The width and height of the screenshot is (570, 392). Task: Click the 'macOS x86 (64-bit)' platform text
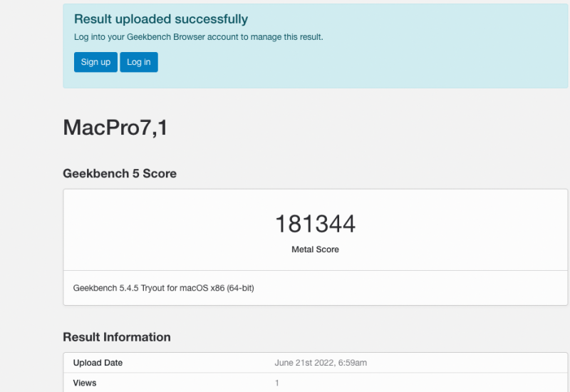tap(218, 289)
